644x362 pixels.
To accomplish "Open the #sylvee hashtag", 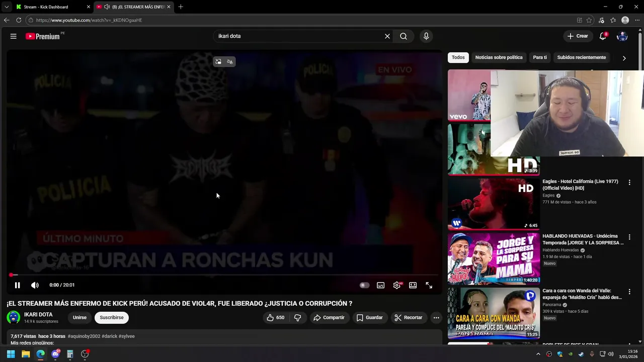I will 127,336.
